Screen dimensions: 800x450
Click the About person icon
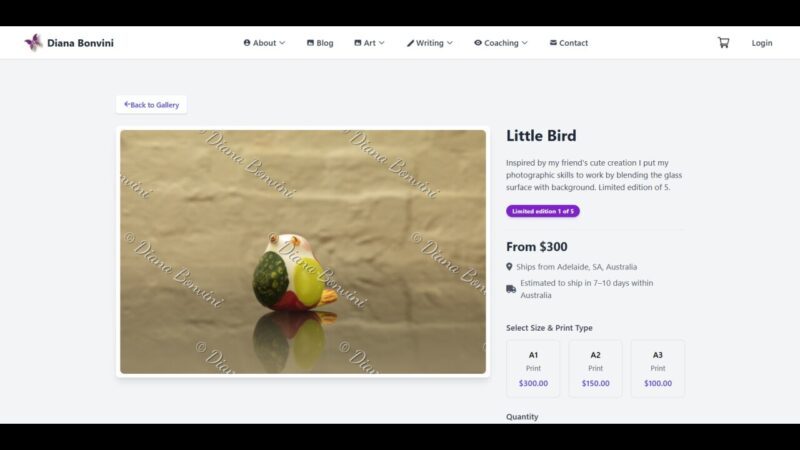click(247, 43)
